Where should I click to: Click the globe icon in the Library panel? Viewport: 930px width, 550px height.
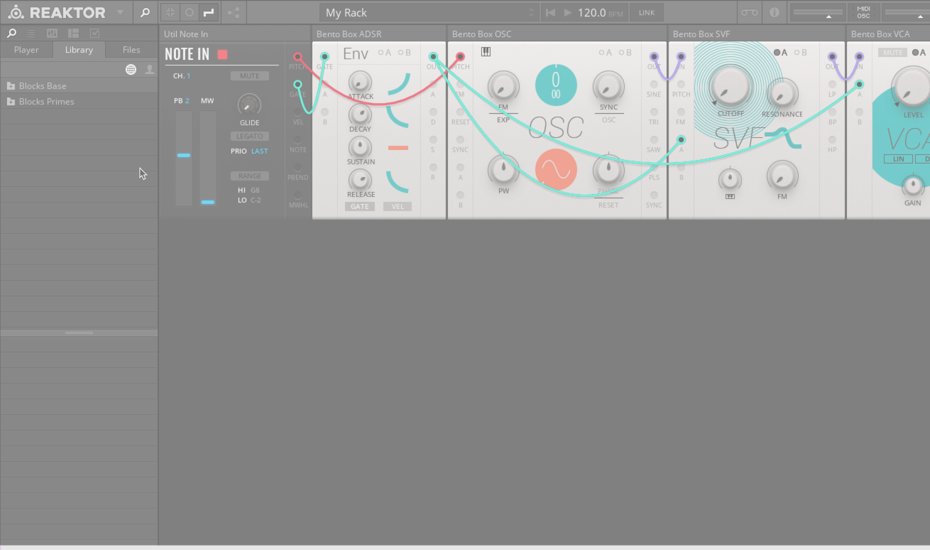click(131, 70)
